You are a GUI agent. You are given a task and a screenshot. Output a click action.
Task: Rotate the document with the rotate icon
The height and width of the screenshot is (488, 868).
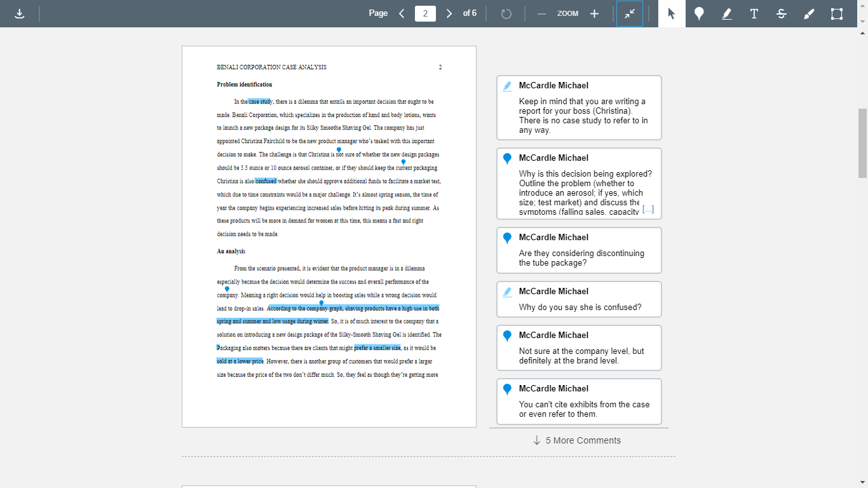click(506, 13)
